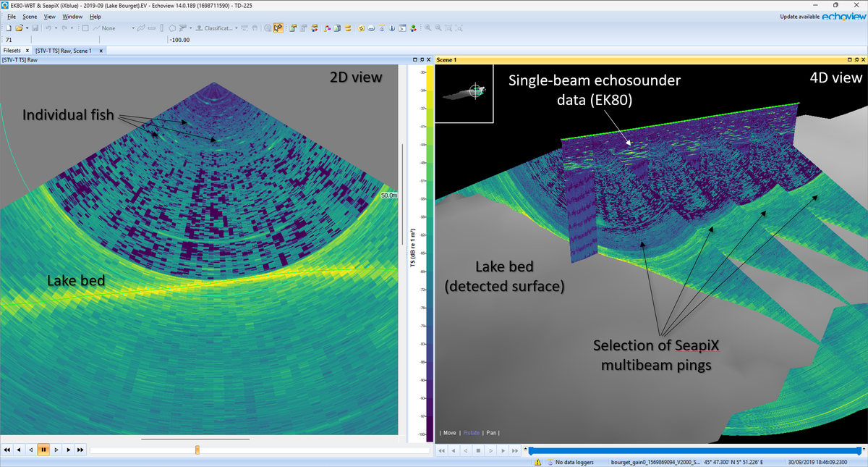
Task: Select Move mode in Scene 1
Action: (x=450, y=432)
